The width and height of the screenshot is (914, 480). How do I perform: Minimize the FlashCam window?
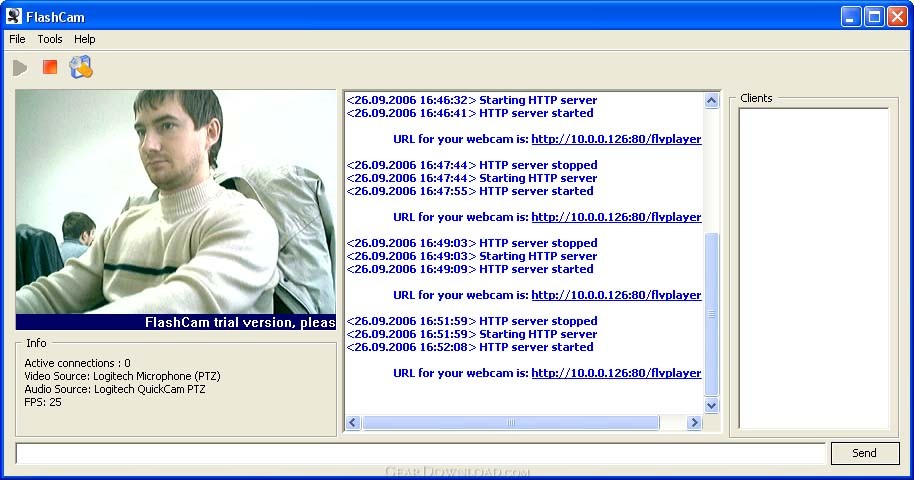[x=851, y=17]
